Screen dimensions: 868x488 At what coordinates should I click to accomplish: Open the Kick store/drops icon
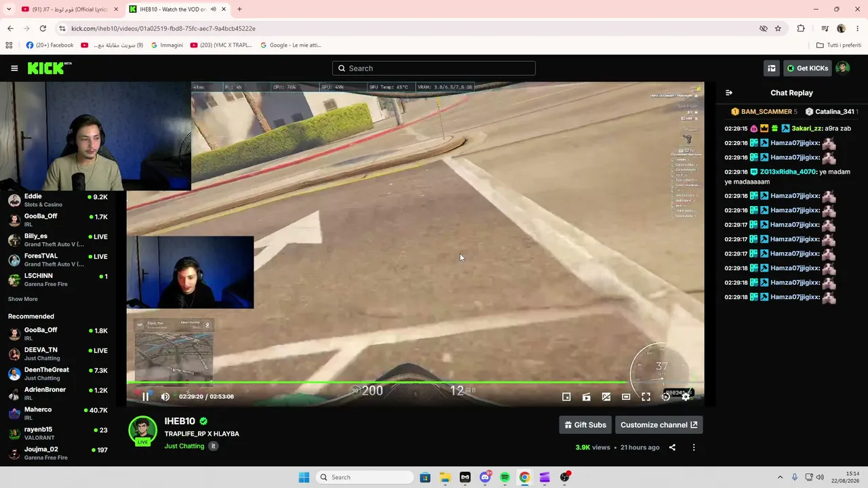click(x=772, y=68)
